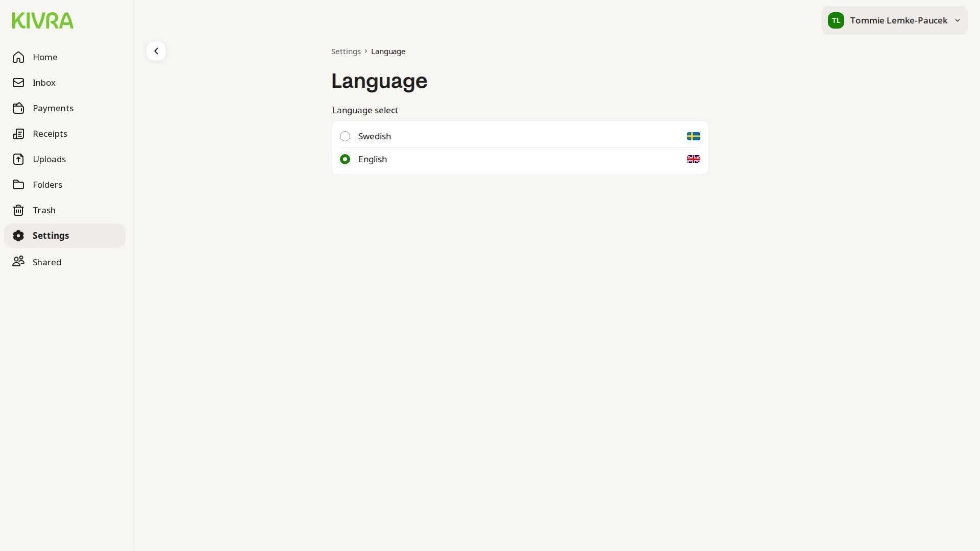Go back using the left chevron button

pyautogui.click(x=156, y=51)
